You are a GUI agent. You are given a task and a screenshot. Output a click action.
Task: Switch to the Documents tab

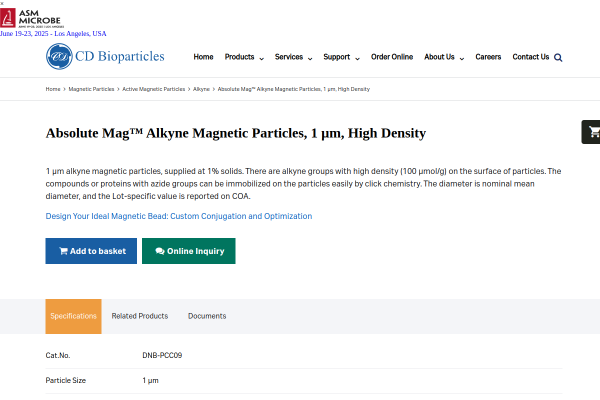pos(207,316)
